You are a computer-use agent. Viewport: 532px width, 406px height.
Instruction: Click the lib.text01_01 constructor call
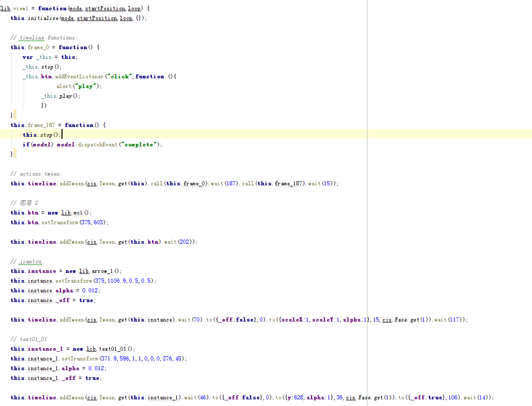tap(107, 349)
